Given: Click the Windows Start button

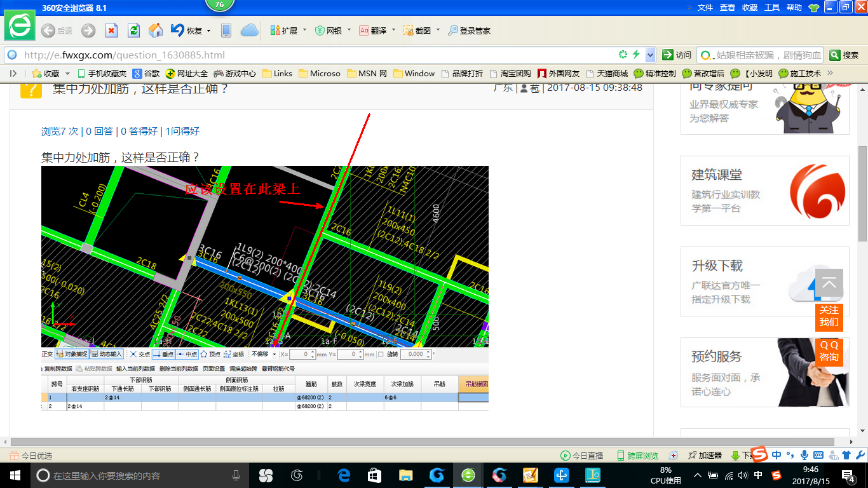Looking at the screenshot, I should tap(15, 475).
